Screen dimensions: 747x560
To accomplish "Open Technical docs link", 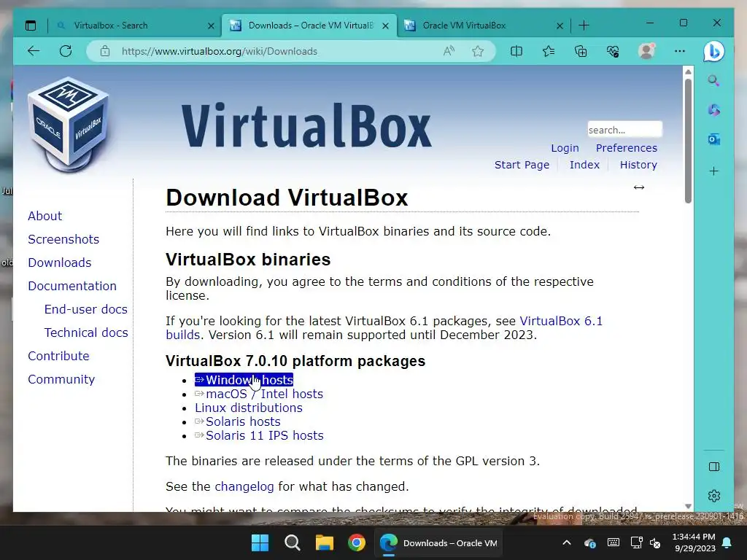I will point(86,332).
